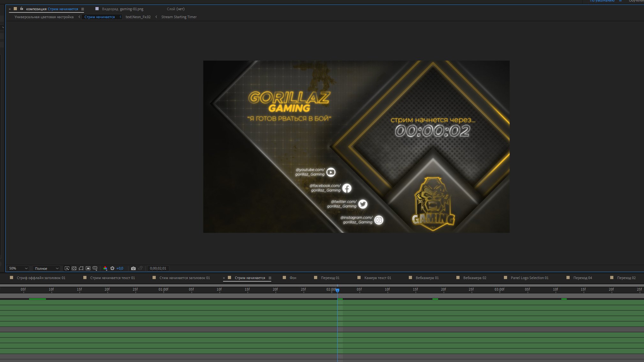644x362 pixels.
Task: Toggle mask and shape path visibility
Action: pos(81,269)
